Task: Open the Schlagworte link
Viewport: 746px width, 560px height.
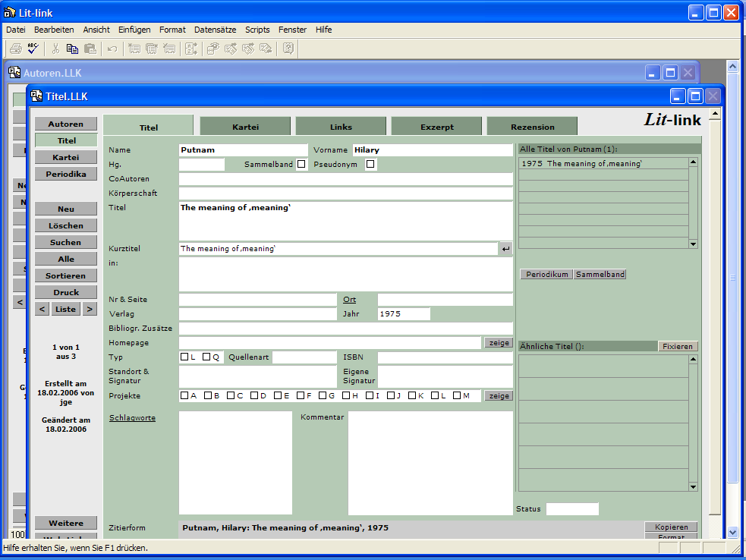Action: click(x=132, y=417)
